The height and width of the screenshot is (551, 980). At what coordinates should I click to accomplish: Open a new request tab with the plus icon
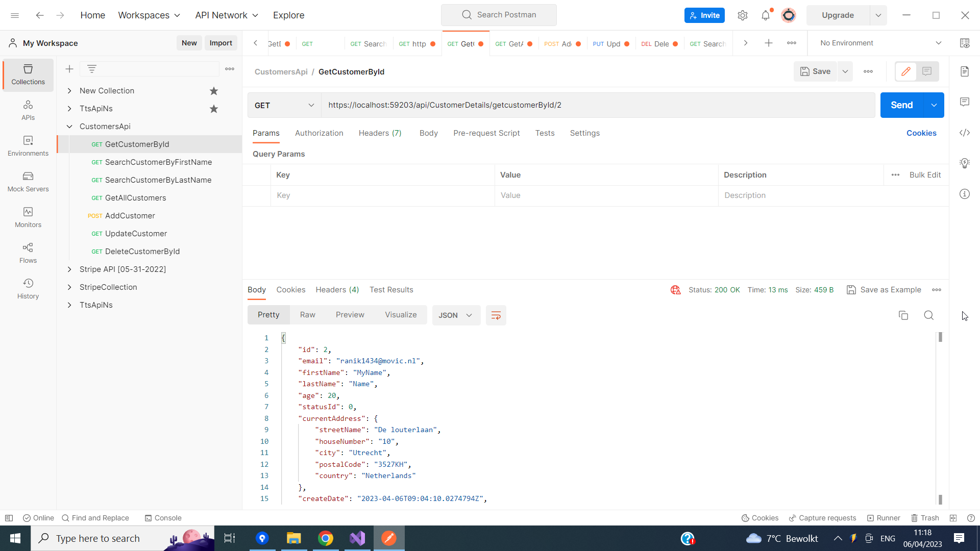769,43
